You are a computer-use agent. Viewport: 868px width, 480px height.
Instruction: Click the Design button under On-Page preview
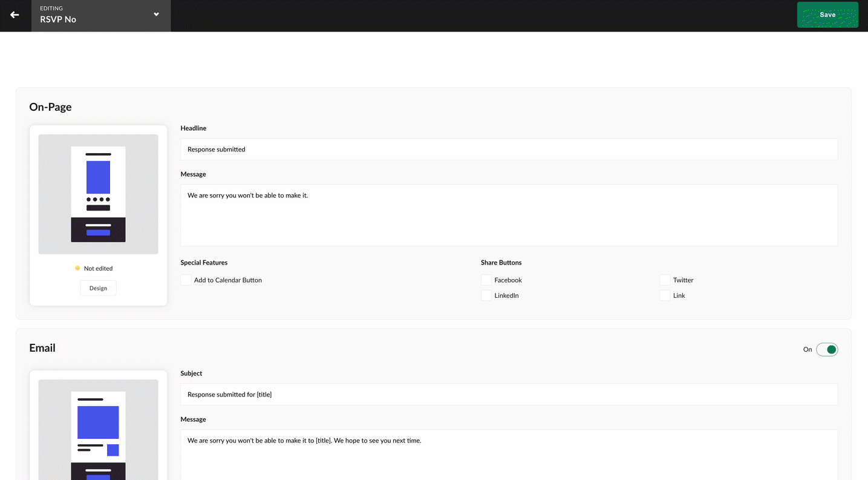(98, 288)
